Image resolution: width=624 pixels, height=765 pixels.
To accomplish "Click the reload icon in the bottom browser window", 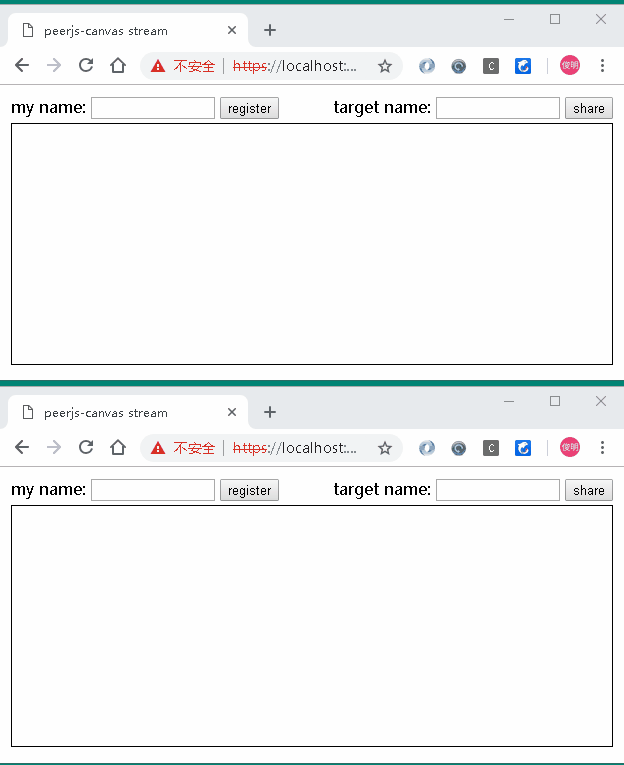I will pyautogui.click(x=86, y=447).
